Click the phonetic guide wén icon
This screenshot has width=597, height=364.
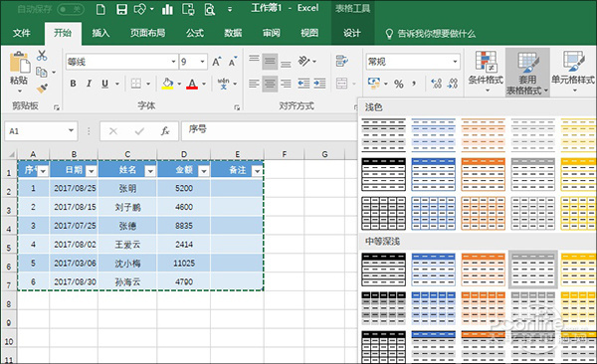coord(223,84)
